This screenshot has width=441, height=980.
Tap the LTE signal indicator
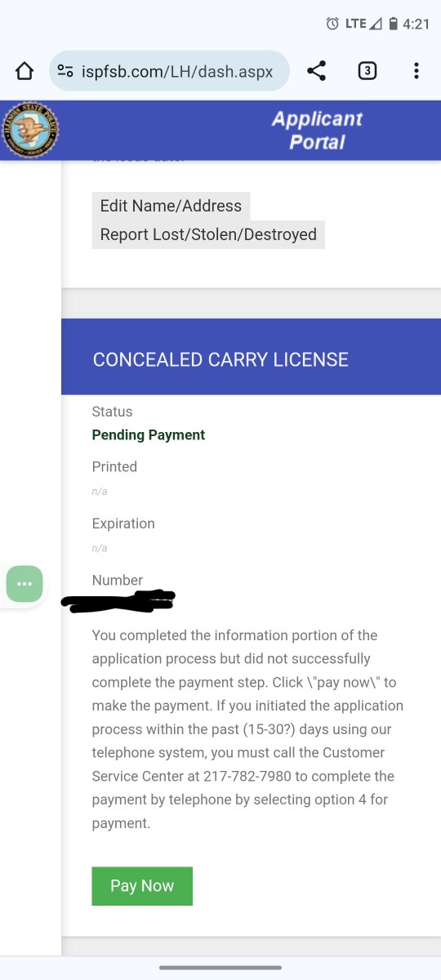[363, 24]
